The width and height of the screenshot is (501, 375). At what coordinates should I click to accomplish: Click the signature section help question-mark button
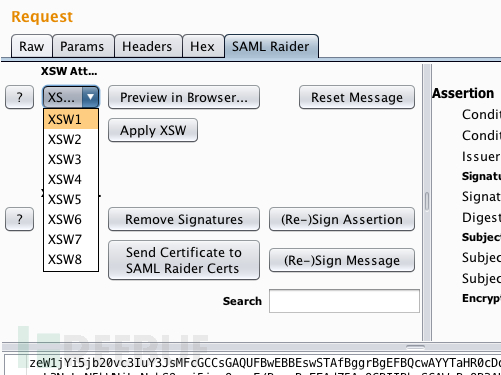20,219
